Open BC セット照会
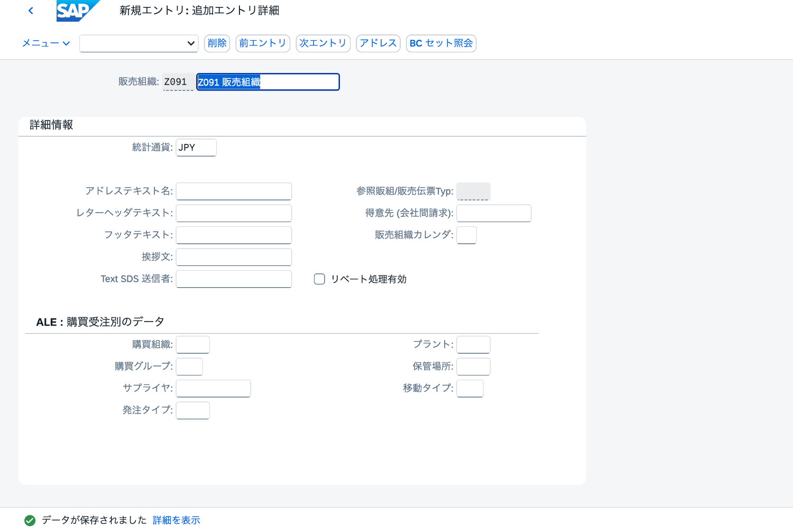The width and height of the screenshot is (793, 532). tap(441, 43)
